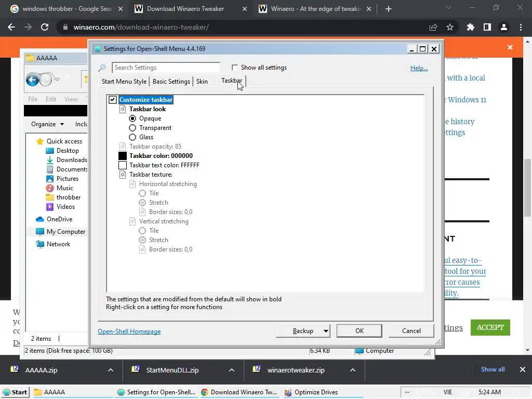Open Chrome tab search chevron

pos(448,7)
